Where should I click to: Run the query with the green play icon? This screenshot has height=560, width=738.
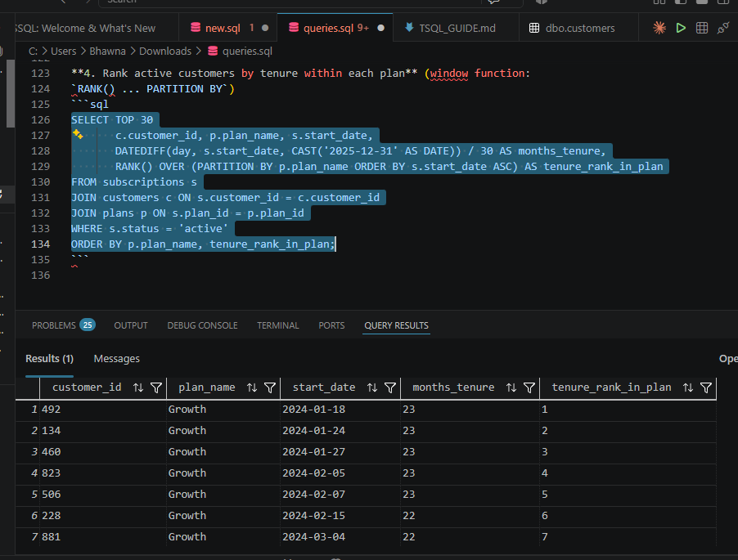point(681,29)
